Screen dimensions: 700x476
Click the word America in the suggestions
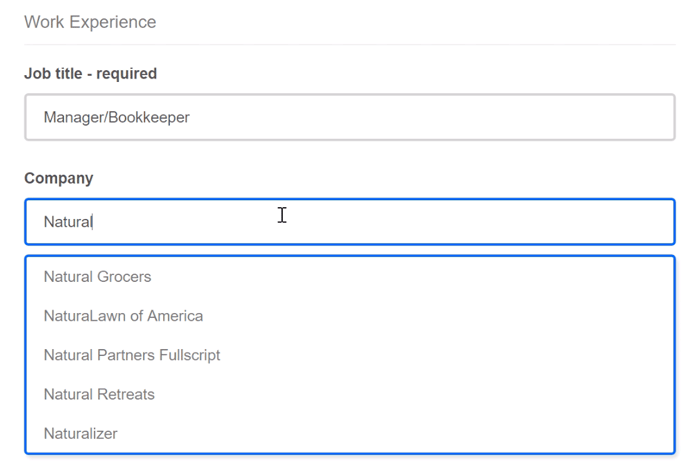(x=175, y=316)
